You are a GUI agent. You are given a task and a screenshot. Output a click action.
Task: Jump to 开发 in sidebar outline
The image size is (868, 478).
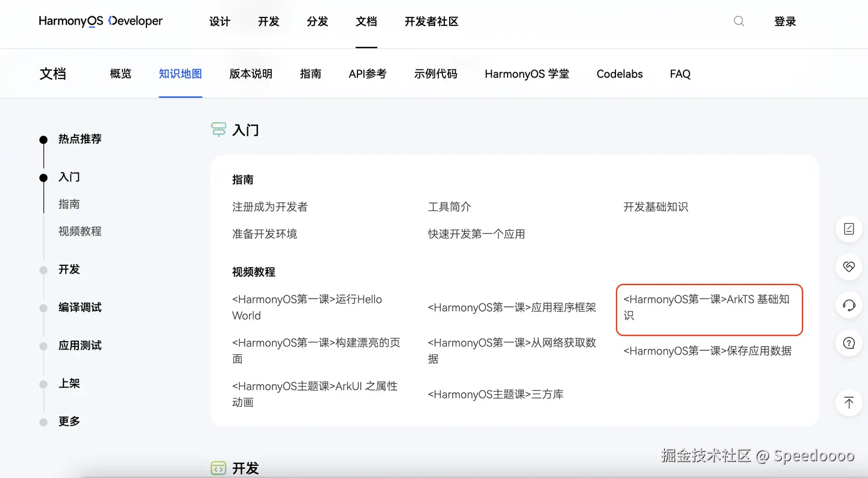coord(69,269)
